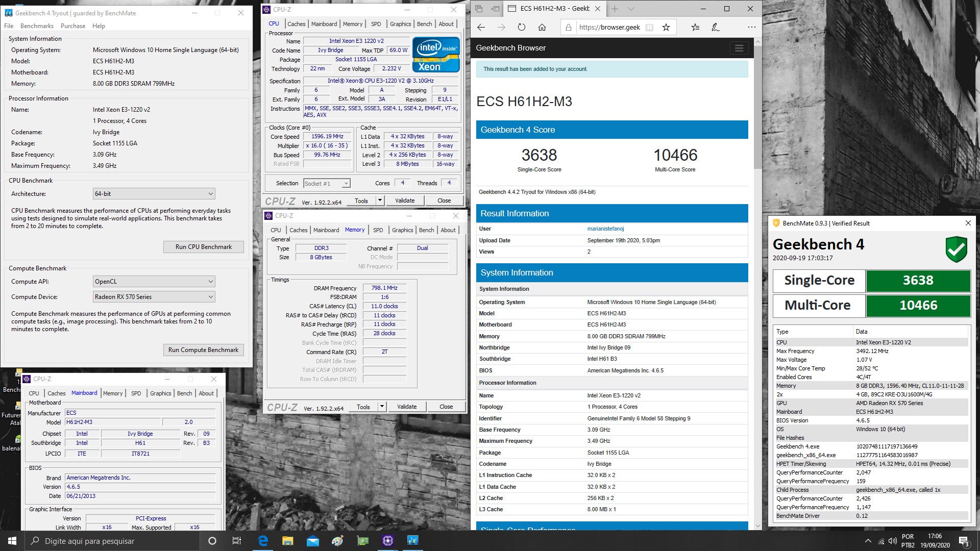Image resolution: width=980 pixels, height=551 pixels.
Task: Show hidden system tray icons
Action: 868,541
